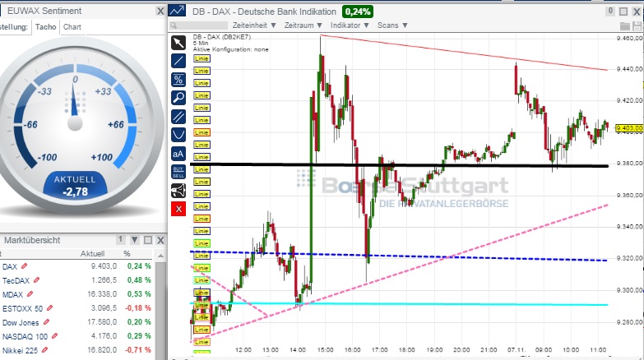Maximize the DB-DAX chart panel
This screenshot has height=360, width=644.
click(x=623, y=12)
